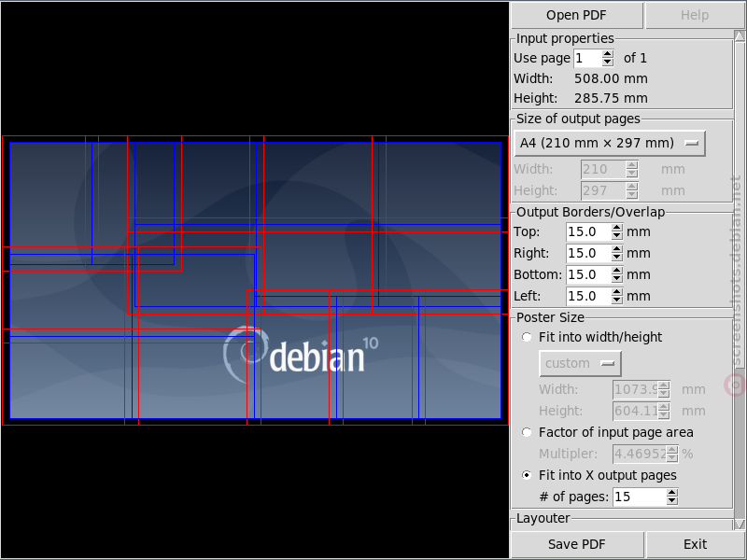Click the poster Height field showing 604.11
This screenshot has width=747, height=560.
click(636, 411)
